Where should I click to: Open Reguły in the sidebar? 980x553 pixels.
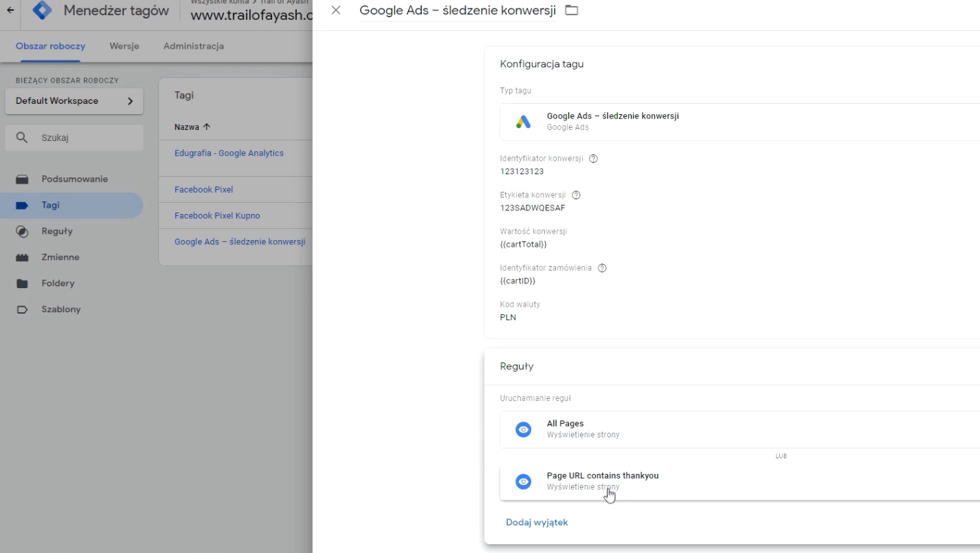click(57, 231)
